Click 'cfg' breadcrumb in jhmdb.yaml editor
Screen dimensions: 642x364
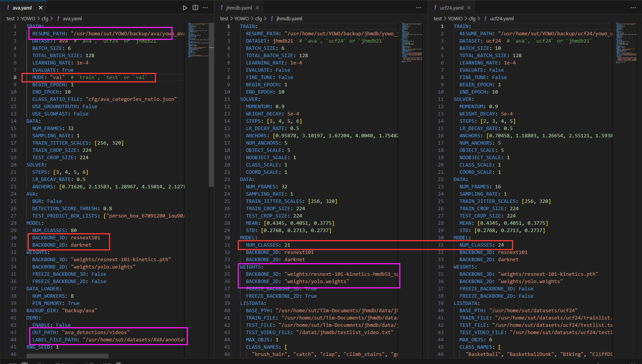[258, 18]
